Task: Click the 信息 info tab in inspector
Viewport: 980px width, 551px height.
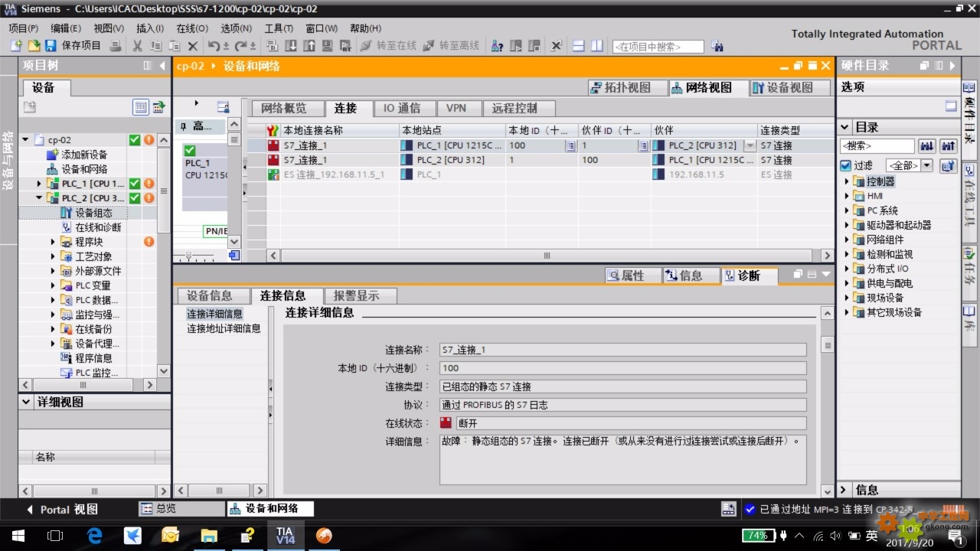Action: (x=691, y=275)
